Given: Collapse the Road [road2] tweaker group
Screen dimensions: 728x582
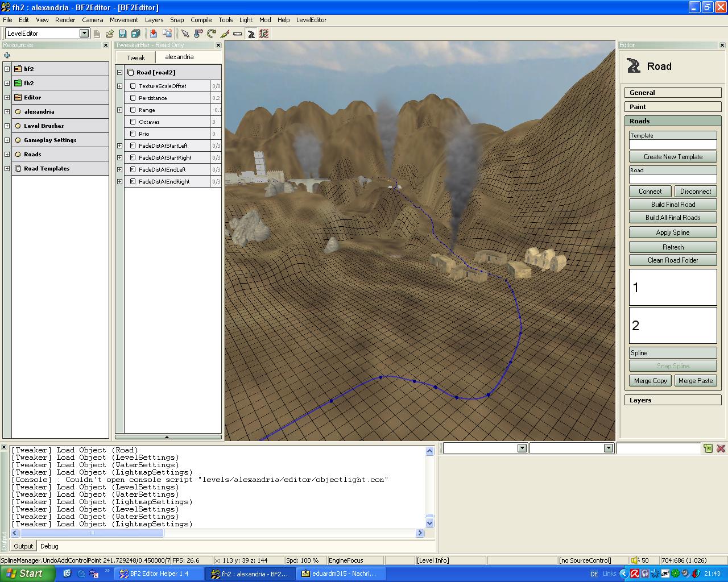Looking at the screenshot, I should pos(119,72).
